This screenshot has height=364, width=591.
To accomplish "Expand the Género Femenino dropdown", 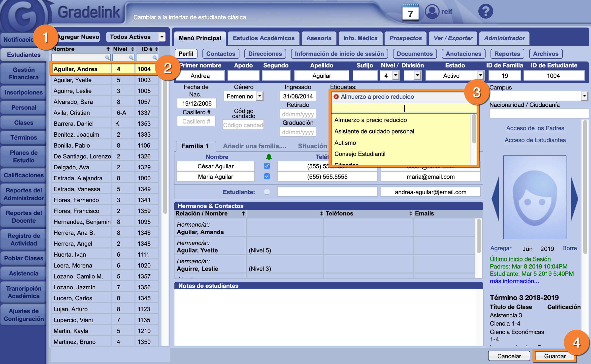I will (260, 96).
